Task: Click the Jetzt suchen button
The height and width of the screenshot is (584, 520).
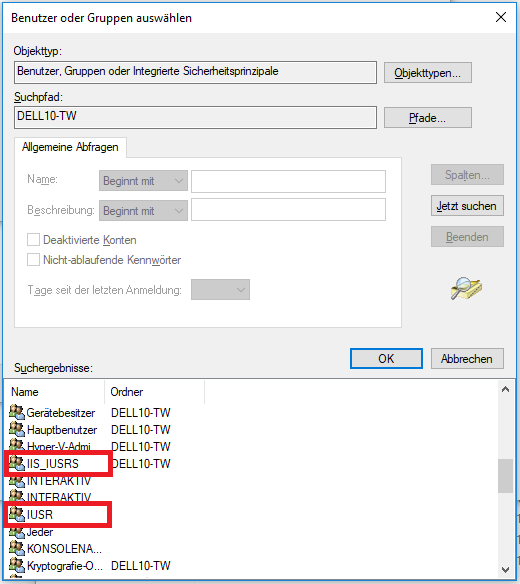Action: pyautogui.click(x=467, y=206)
